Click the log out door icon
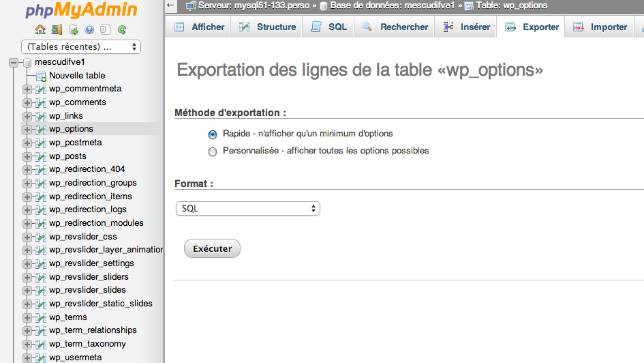644x363 pixels. tap(57, 29)
